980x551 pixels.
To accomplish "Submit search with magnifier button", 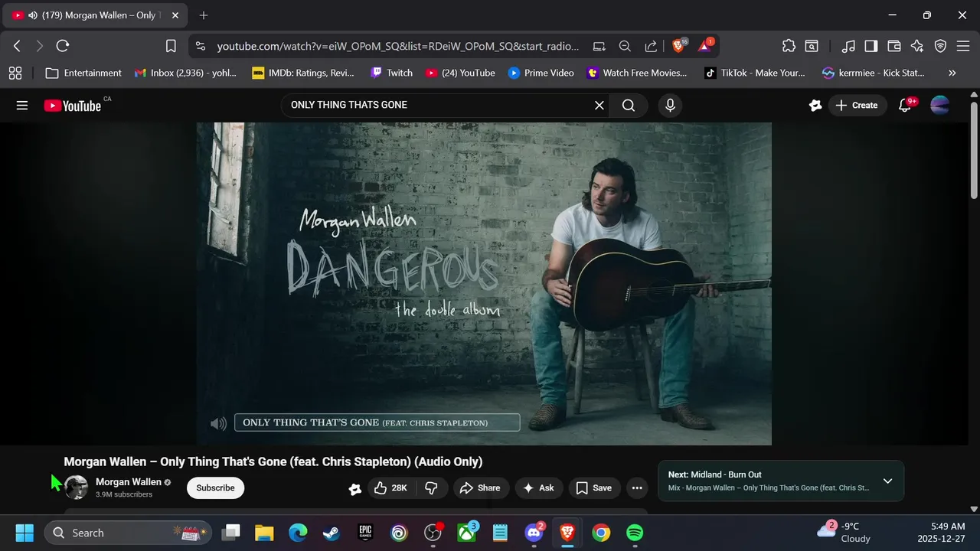I will pos(629,106).
